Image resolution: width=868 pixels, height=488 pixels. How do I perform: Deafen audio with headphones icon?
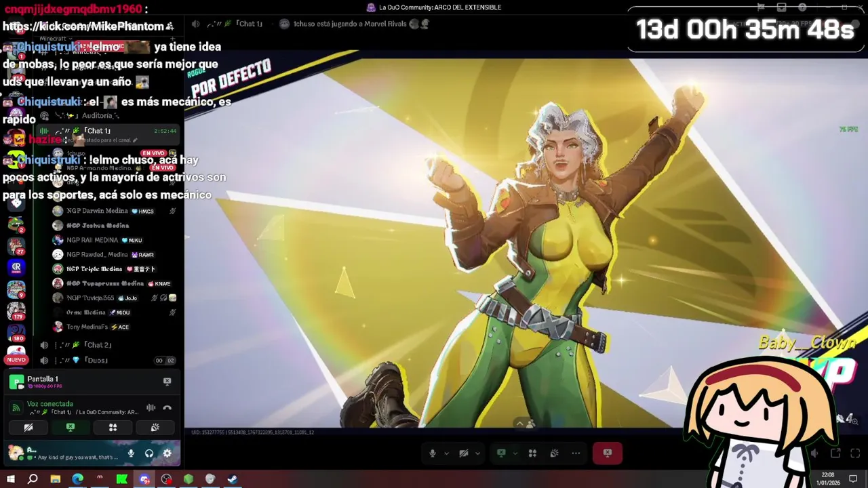click(149, 453)
